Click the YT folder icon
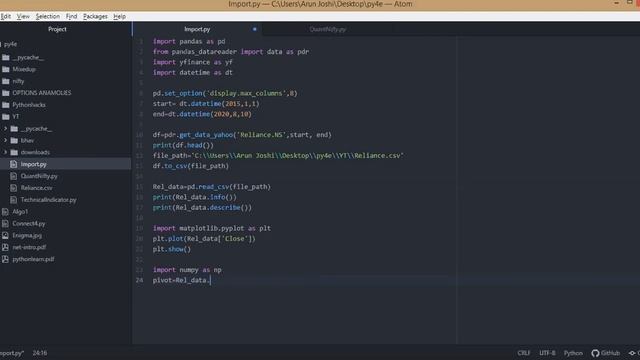 tap(6, 117)
